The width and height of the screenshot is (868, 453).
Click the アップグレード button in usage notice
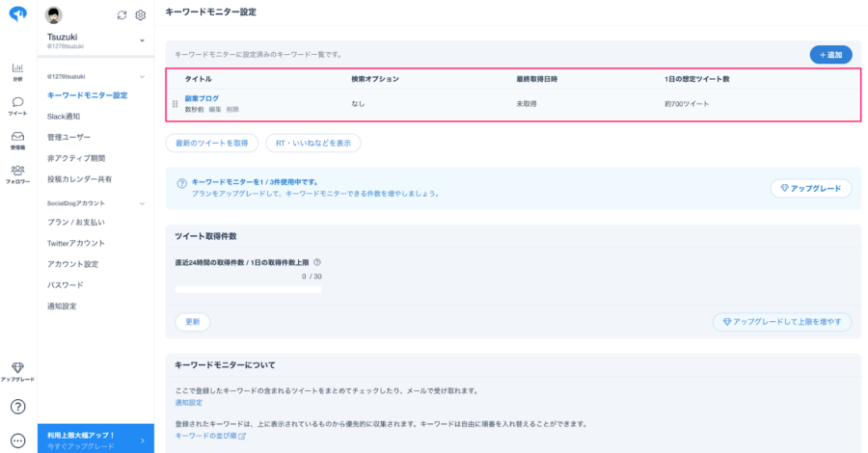coord(811,189)
